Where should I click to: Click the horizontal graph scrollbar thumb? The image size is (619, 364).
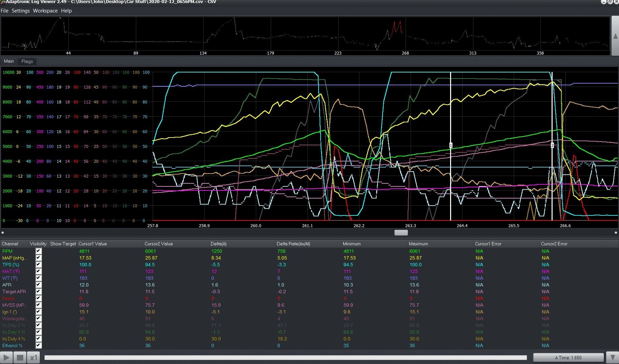[x=401, y=233]
